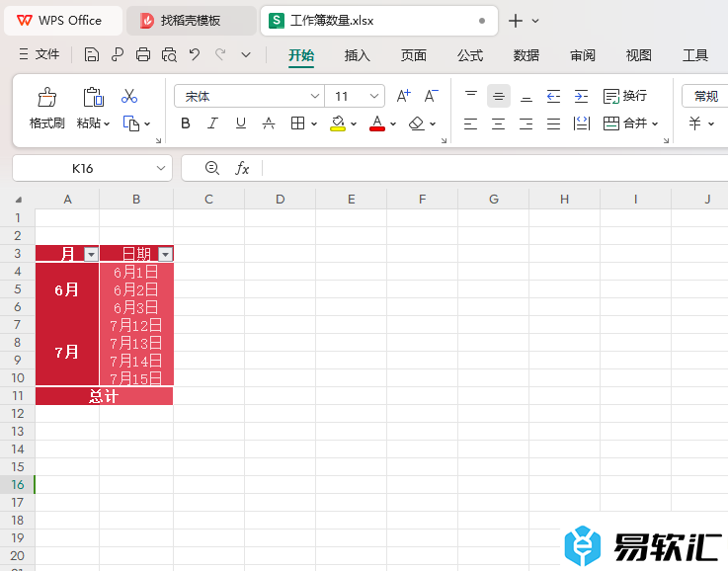Switch to the 页面 tab
Image resolution: width=728 pixels, height=571 pixels.
pyautogui.click(x=414, y=55)
